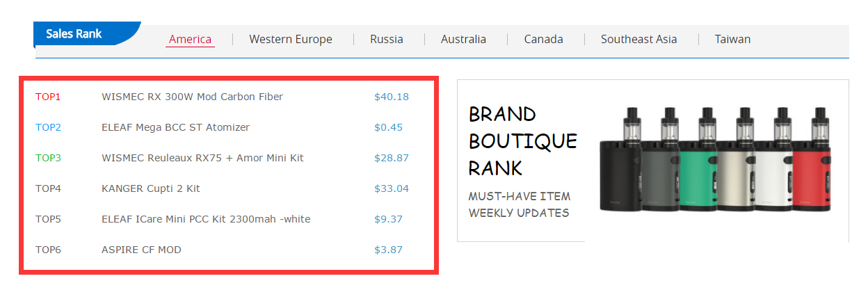Click the Sales Rank header label
The image size is (868, 290).
tap(74, 34)
